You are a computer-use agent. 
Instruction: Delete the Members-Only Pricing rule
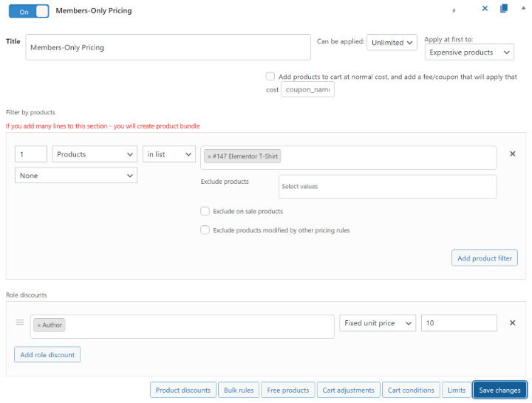(x=485, y=8)
